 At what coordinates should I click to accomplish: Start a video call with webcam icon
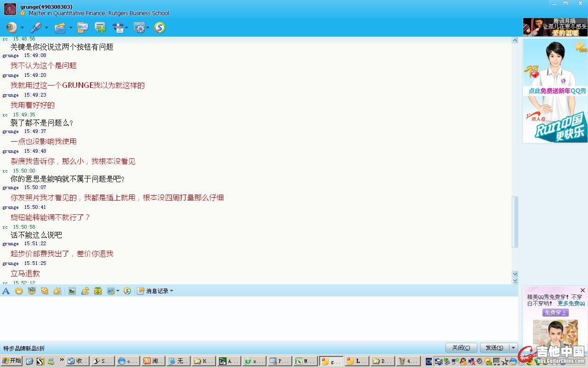[11, 28]
